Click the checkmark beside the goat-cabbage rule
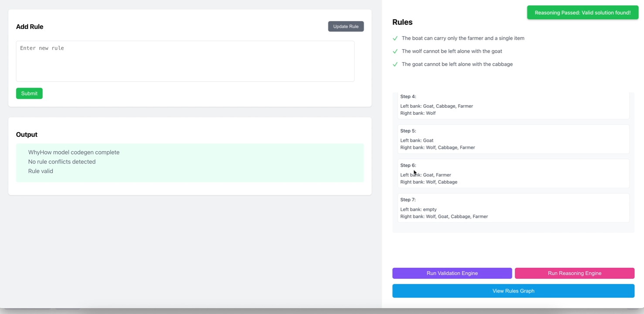644x314 pixels. 395,65
